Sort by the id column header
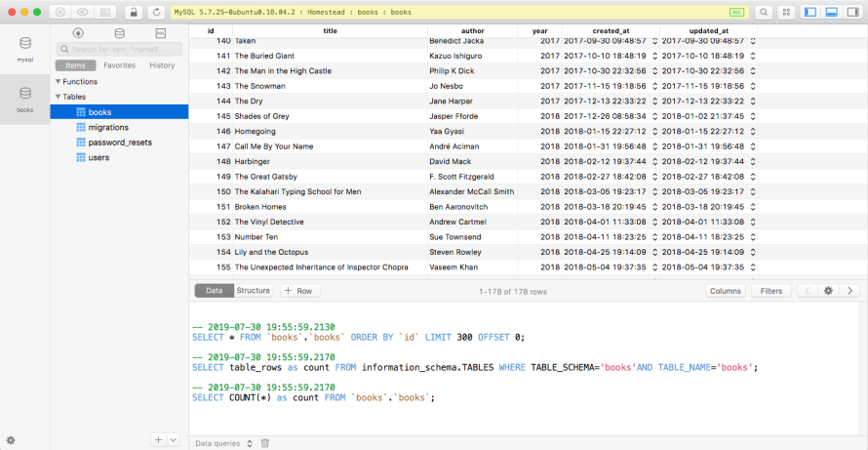The height and width of the screenshot is (450, 868). [x=211, y=31]
